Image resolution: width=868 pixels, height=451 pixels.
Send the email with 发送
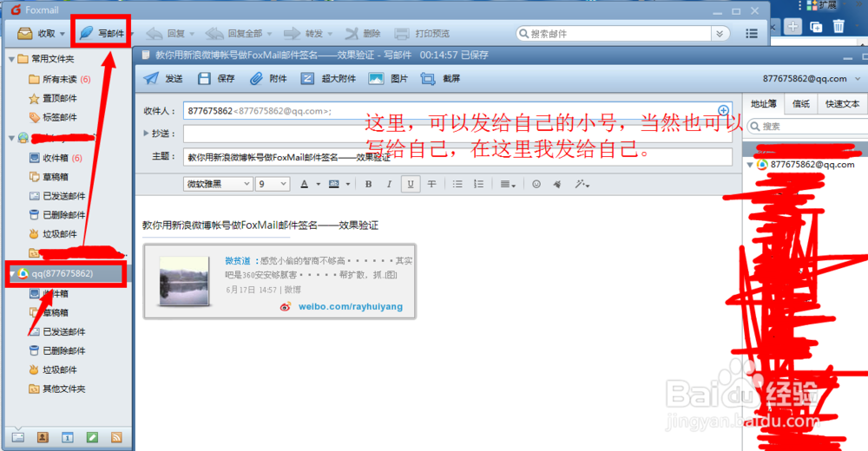(x=163, y=79)
